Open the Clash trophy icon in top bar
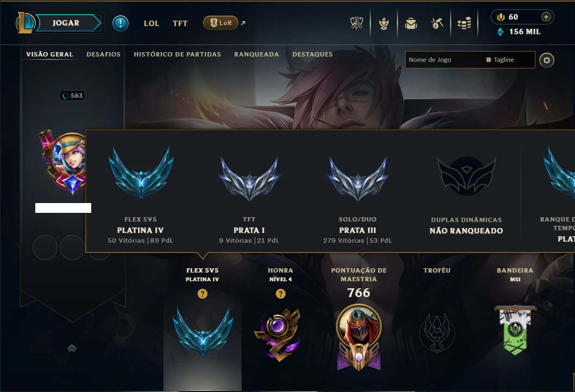Viewport: 575px width, 392px height. click(356, 23)
